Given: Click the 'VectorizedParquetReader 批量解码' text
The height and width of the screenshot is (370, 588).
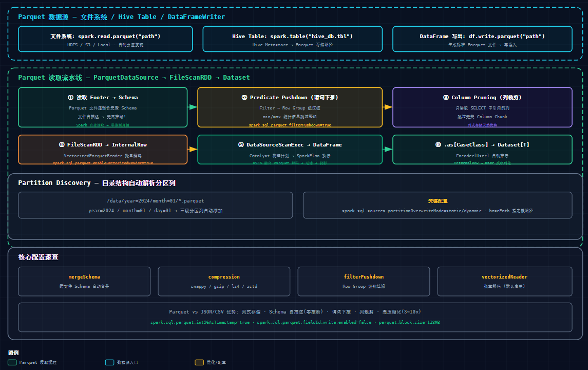Looking at the screenshot, I should [103, 156].
